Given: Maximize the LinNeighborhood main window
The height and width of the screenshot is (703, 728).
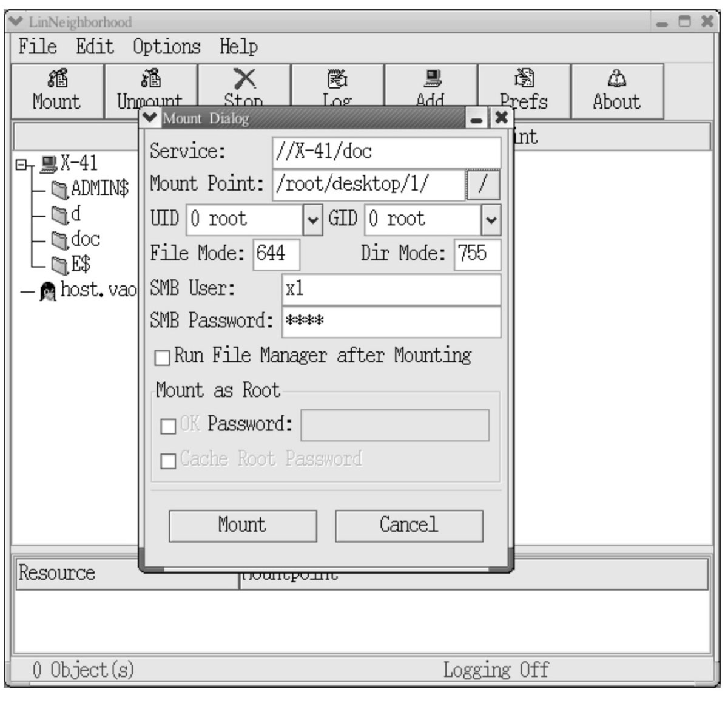Looking at the screenshot, I should (685, 22).
